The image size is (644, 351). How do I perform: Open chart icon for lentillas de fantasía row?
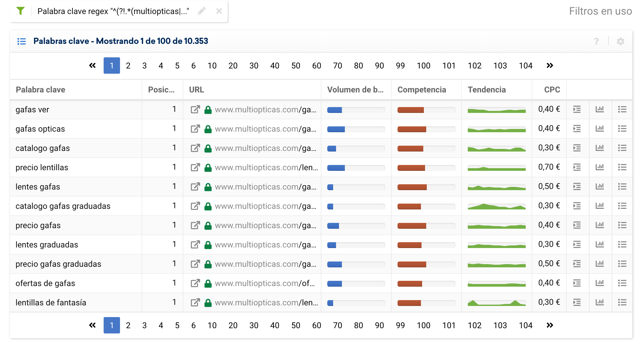[600, 302]
